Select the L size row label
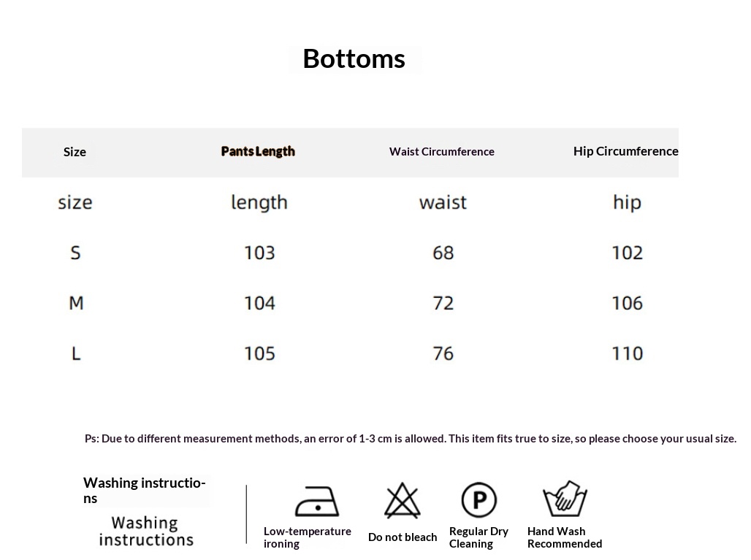Viewport: 751px width, 560px height. (x=76, y=353)
